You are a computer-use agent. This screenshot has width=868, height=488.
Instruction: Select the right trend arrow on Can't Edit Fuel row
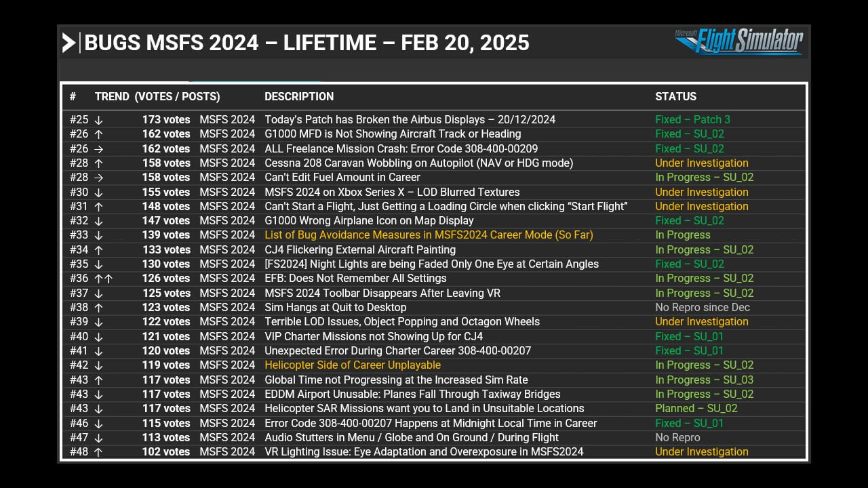pyautogui.click(x=99, y=178)
